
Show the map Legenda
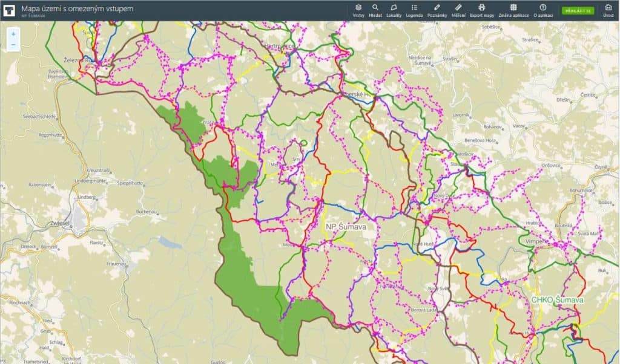click(x=414, y=10)
